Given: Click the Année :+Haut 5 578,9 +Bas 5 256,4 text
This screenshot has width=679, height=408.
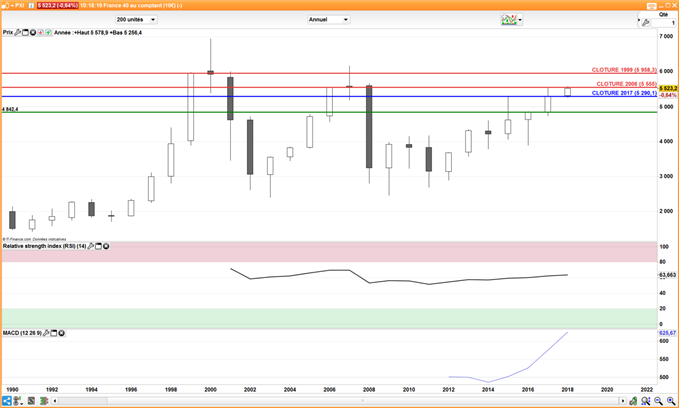Looking at the screenshot, I should (98, 32).
